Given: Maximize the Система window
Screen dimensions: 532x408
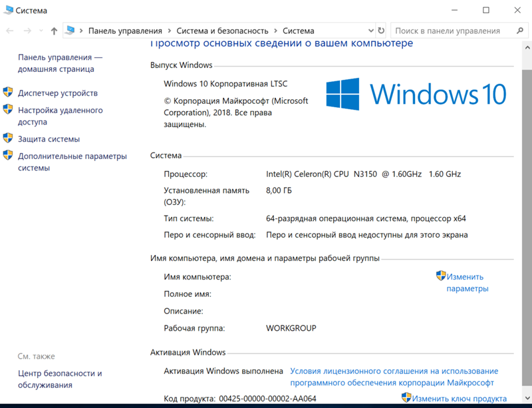Looking at the screenshot, I should [x=486, y=10].
